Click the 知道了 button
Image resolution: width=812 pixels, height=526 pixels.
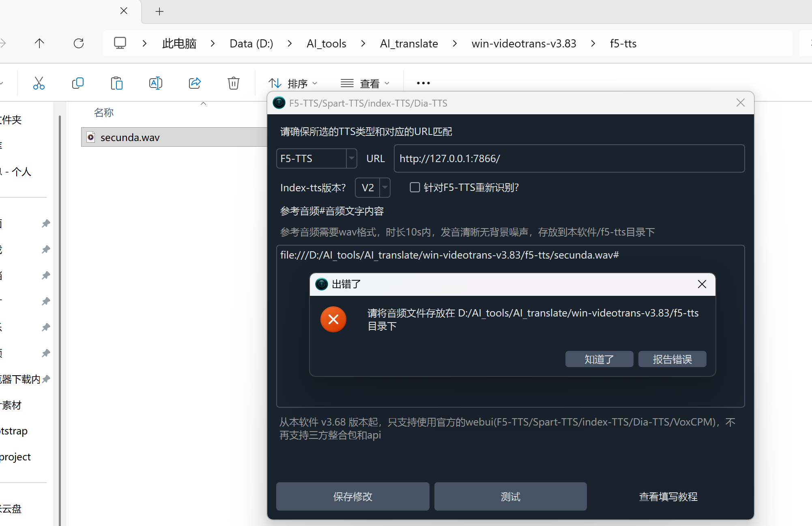pyautogui.click(x=599, y=359)
